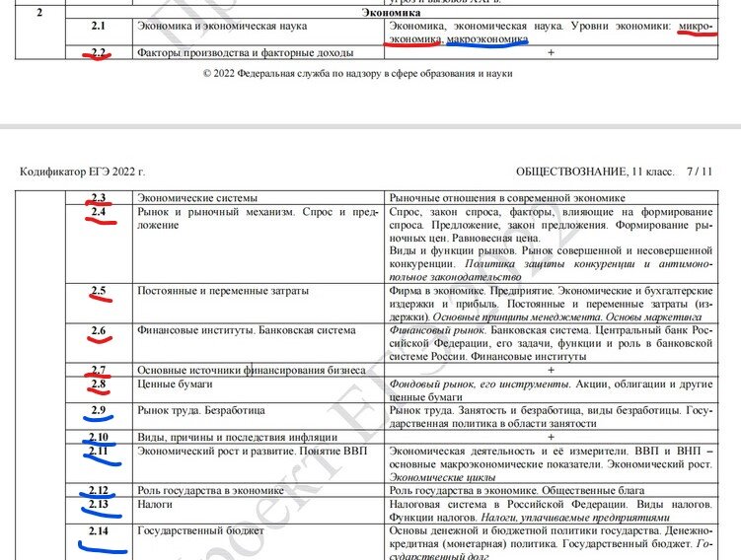Click the plus sign in row 2.10
Viewport: 741px width, 560px height.
[x=551, y=437]
